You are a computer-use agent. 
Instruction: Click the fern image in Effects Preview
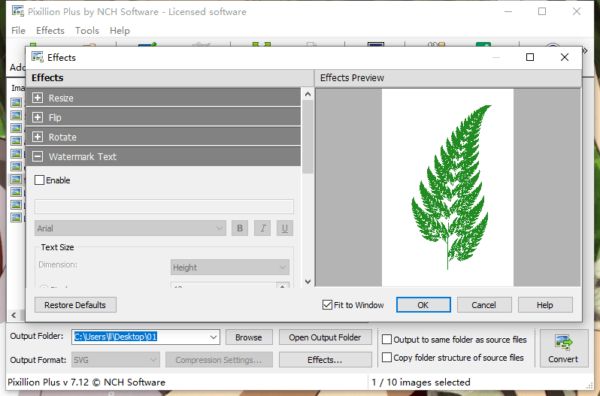(x=450, y=187)
